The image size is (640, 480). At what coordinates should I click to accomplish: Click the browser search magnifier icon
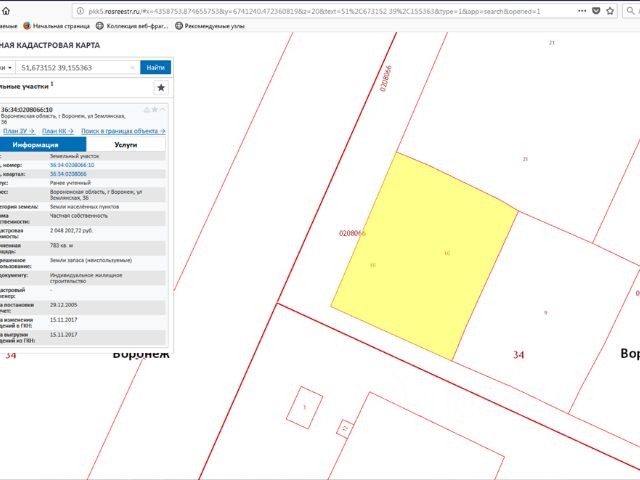point(630,11)
